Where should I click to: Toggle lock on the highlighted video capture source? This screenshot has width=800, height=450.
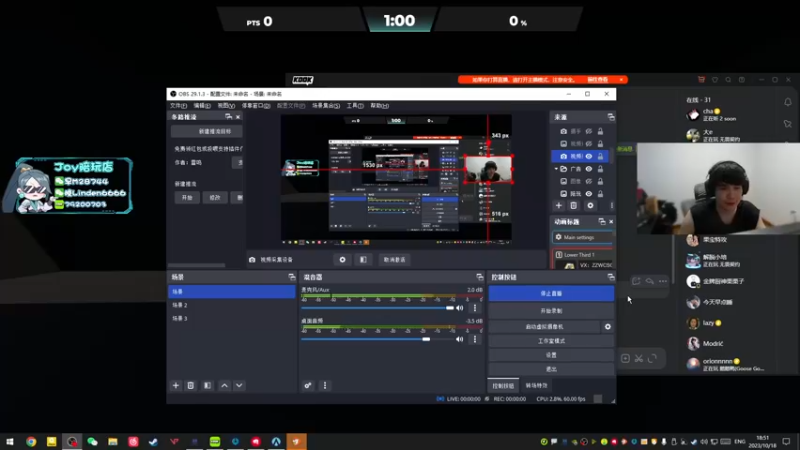click(x=601, y=156)
